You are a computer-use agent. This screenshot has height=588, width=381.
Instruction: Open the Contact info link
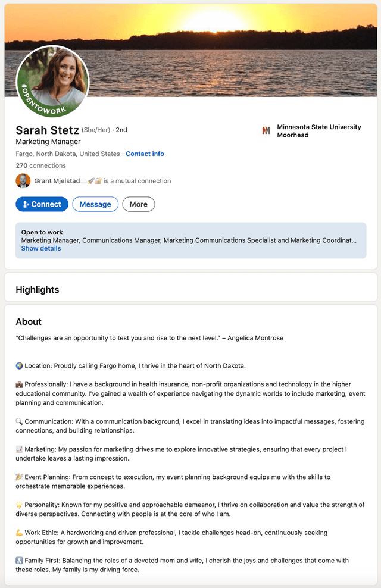145,154
